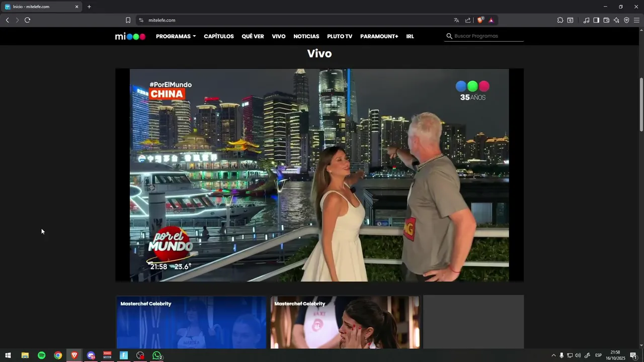Click the Mitelefe logo in the site header
Image resolution: width=644 pixels, height=362 pixels.
[130, 36]
